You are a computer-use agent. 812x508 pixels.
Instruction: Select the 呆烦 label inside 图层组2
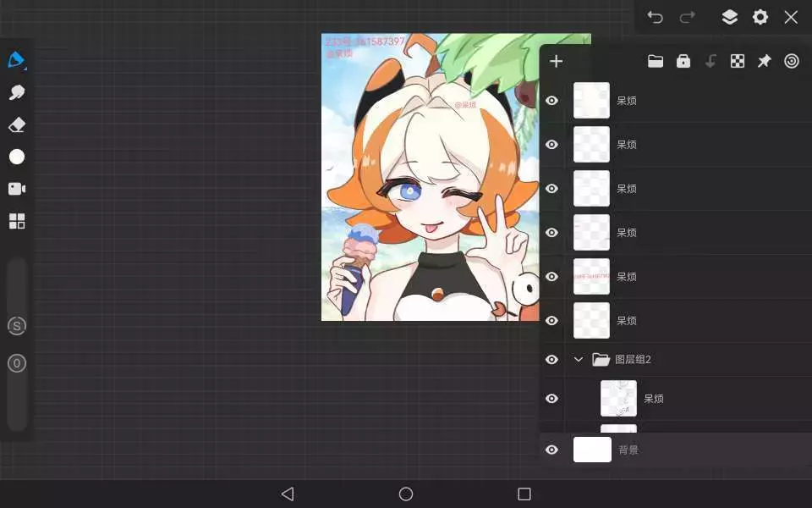(654, 399)
